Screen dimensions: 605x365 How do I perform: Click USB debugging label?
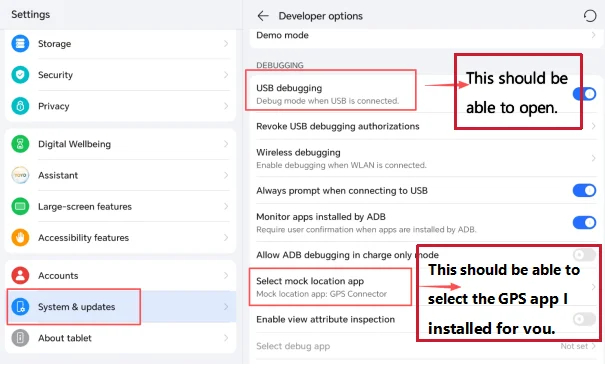click(x=289, y=88)
